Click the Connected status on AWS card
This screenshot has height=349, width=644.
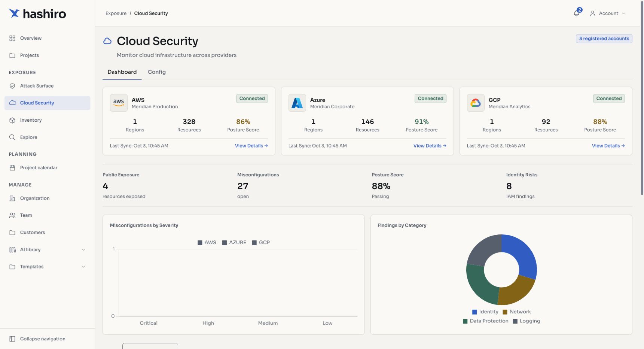(252, 98)
